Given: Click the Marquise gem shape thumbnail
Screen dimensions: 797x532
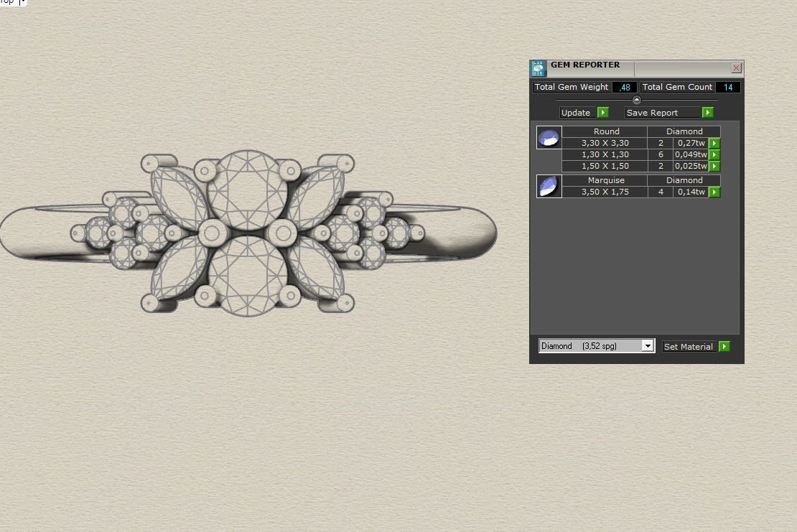Looking at the screenshot, I should pyautogui.click(x=549, y=186).
